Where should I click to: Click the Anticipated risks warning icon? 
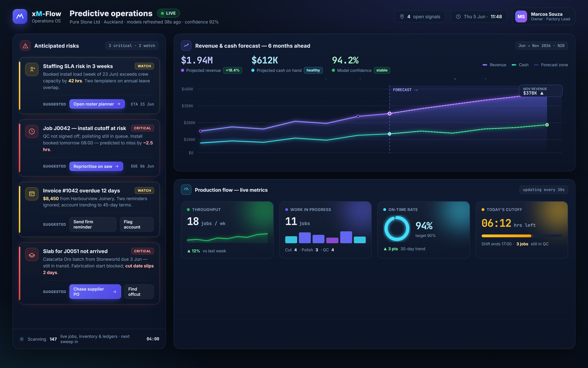pyautogui.click(x=25, y=46)
